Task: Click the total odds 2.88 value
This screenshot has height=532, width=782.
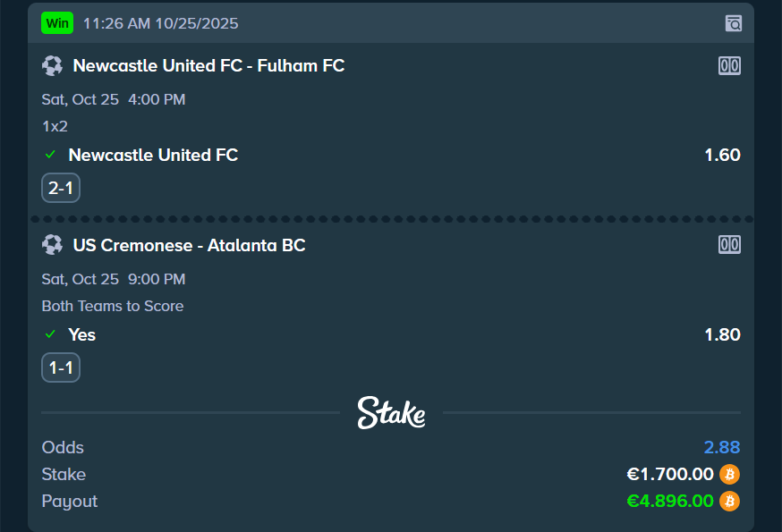Action: (721, 447)
